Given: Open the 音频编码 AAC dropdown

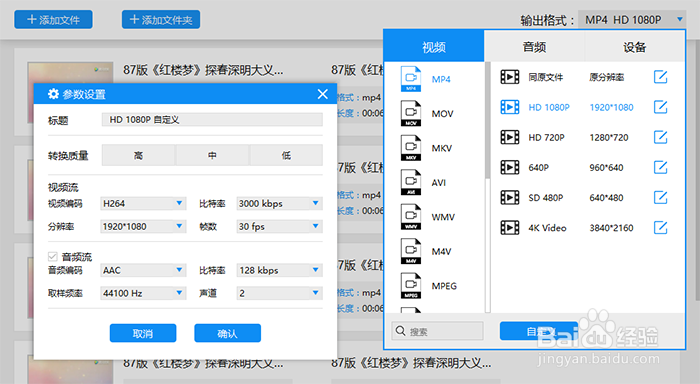Looking at the screenshot, I should pos(143,270).
